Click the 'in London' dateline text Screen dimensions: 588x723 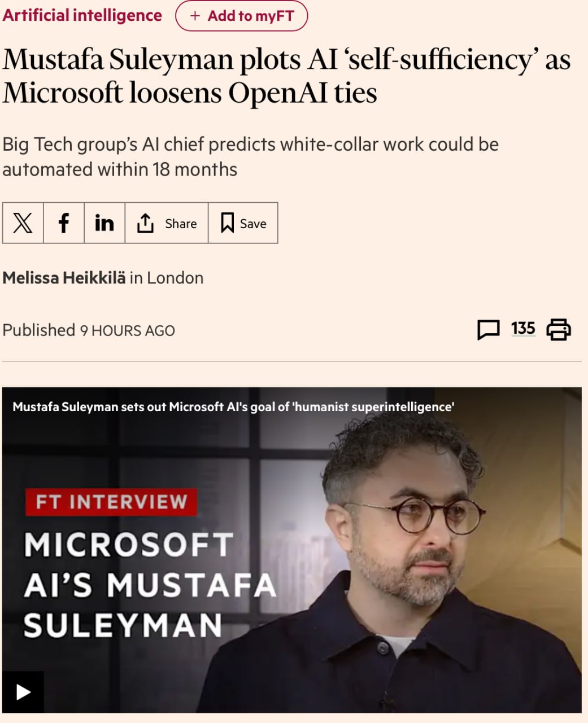(167, 278)
